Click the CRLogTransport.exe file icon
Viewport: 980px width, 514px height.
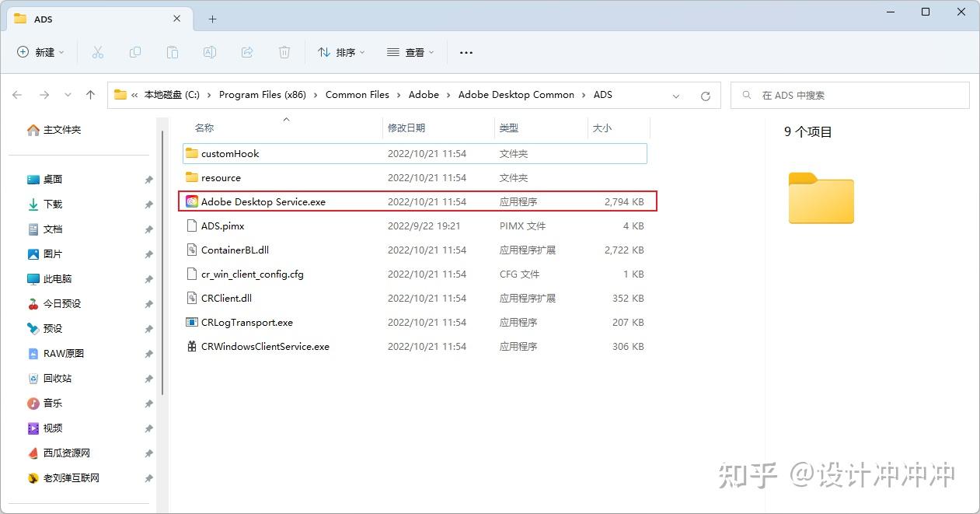pos(192,322)
